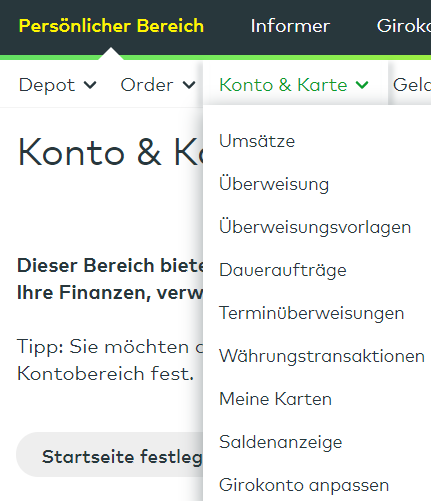Open the cut-off Giroko tab in top bar
Screen dimensions: 431x501
[404, 26]
